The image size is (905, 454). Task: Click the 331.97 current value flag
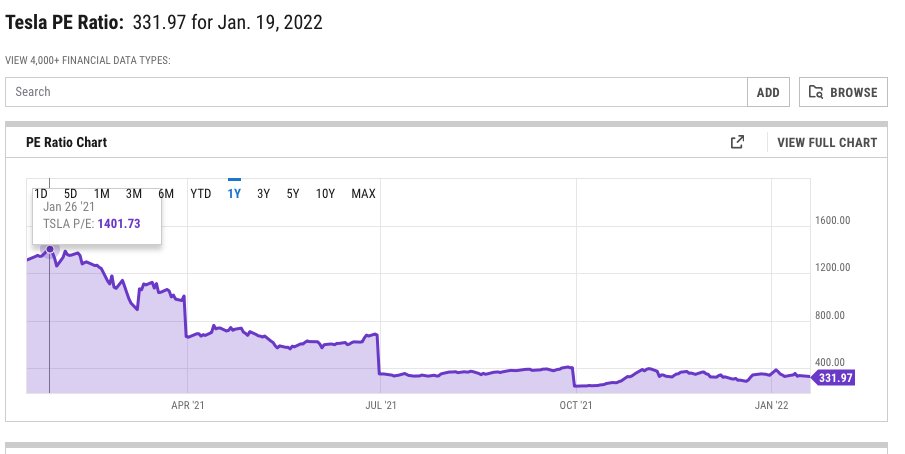(x=834, y=378)
